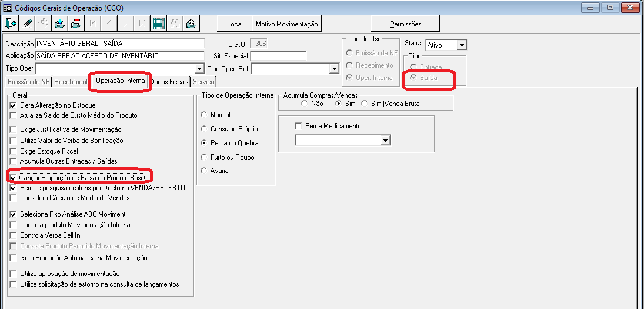
Task: Click the next record navigation icon
Action: tap(125, 24)
